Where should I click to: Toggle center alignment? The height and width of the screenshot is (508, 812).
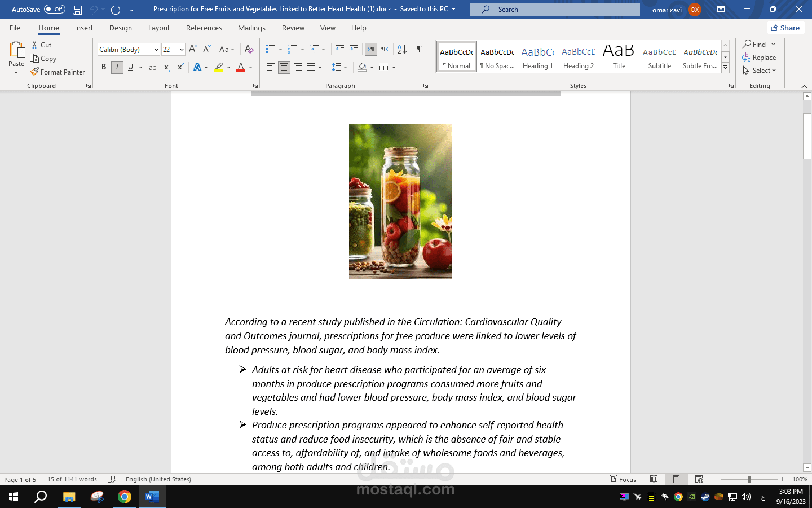[284, 67]
